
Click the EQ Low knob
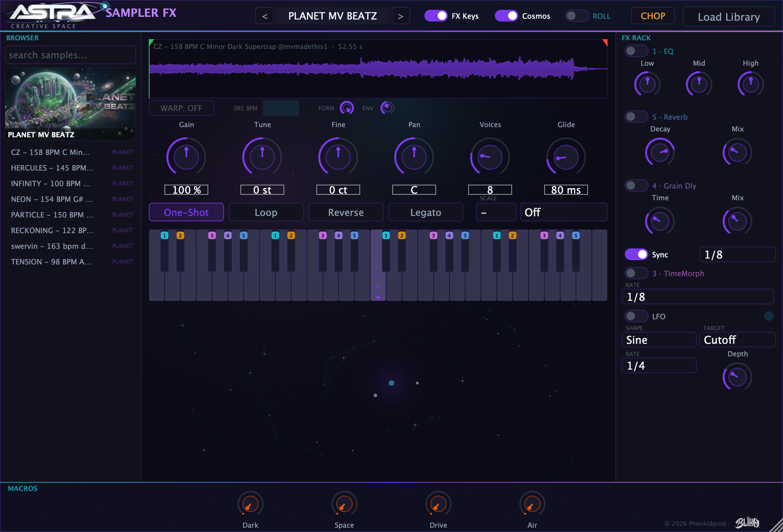tap(647, 84)
